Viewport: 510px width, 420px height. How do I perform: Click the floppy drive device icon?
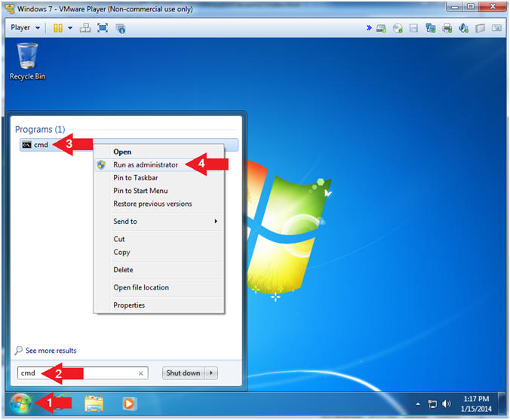413,29
